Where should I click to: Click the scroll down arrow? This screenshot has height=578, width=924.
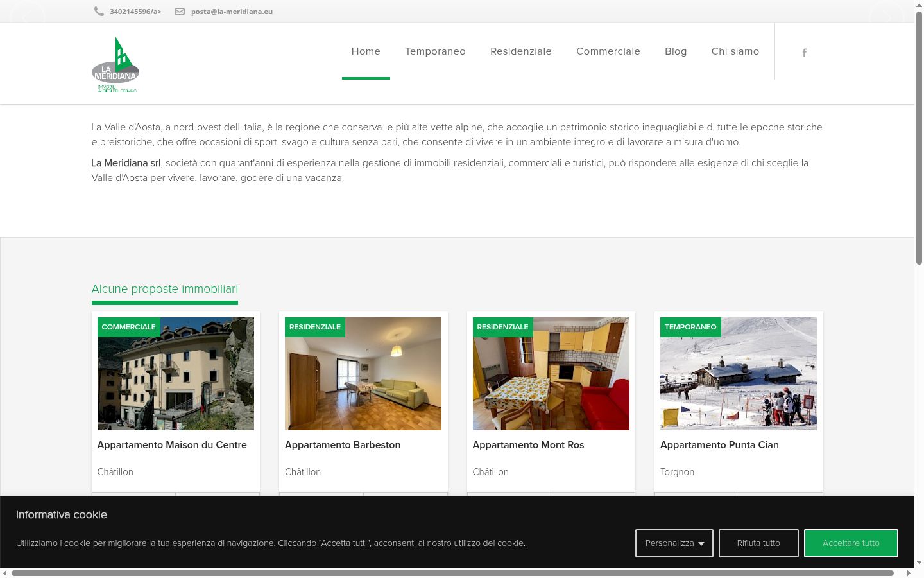click(x=919, y=563)
